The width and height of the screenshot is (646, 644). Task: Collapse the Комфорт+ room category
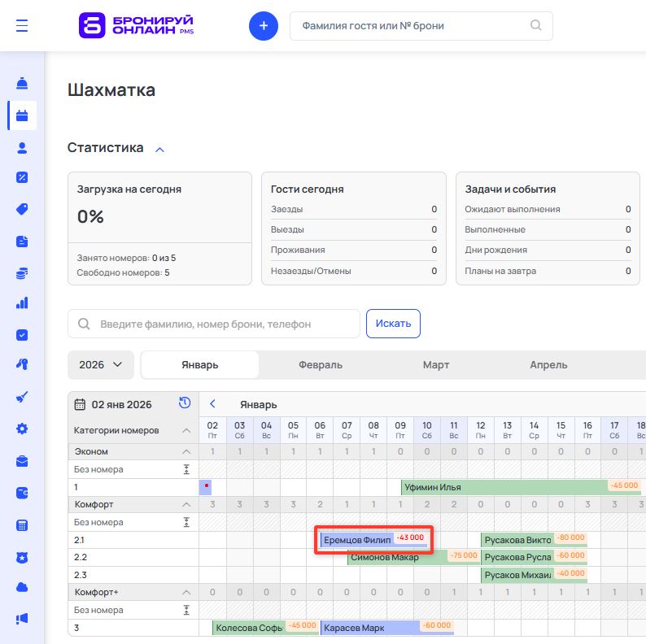[x=186, y=592]
